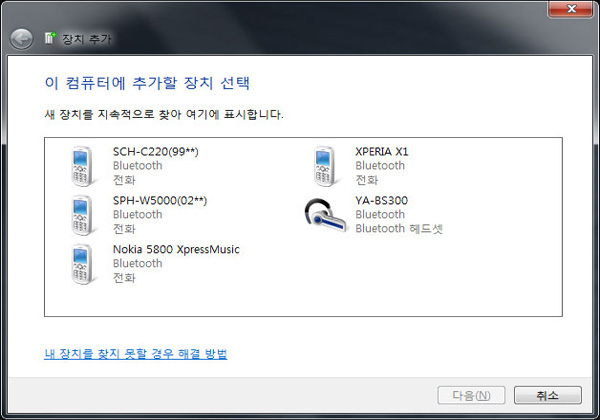Select the Nokia 5800 XpressMusic label
The width and height of the screenshot is (600, 420).
click(176, 249)
